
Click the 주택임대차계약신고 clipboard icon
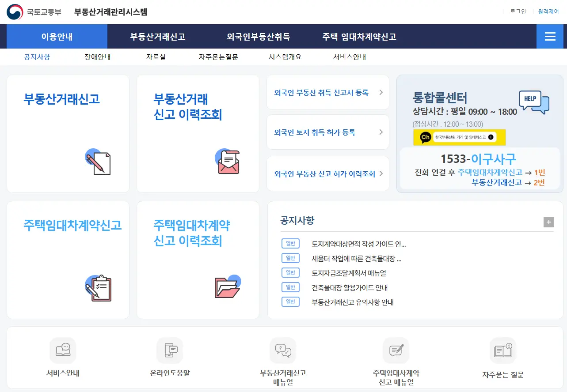pyautogui.click(x=98, y=288)
